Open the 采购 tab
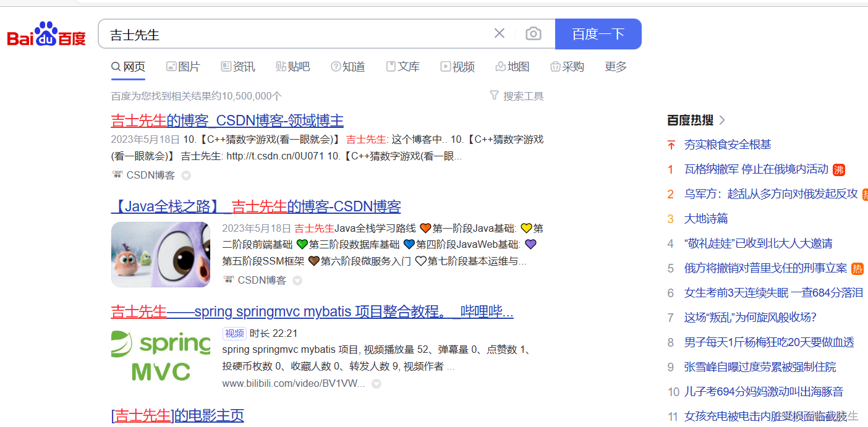 pos(567,67)
